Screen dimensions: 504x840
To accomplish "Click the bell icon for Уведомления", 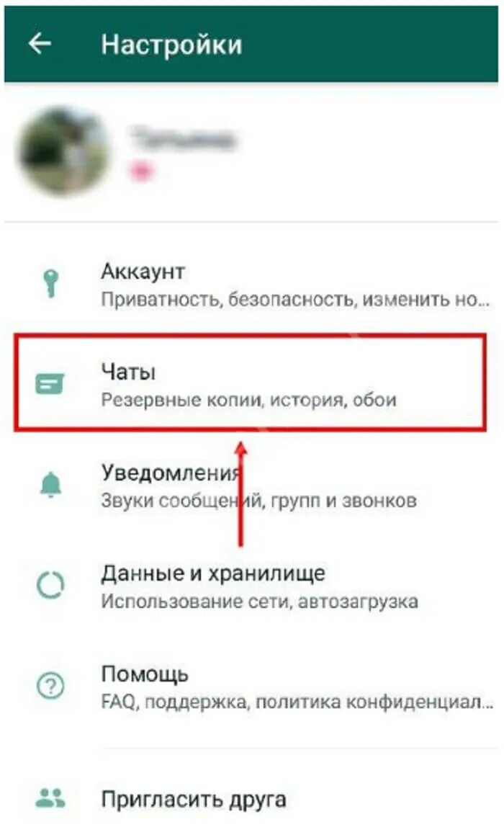I will click(x=51, y=486).
